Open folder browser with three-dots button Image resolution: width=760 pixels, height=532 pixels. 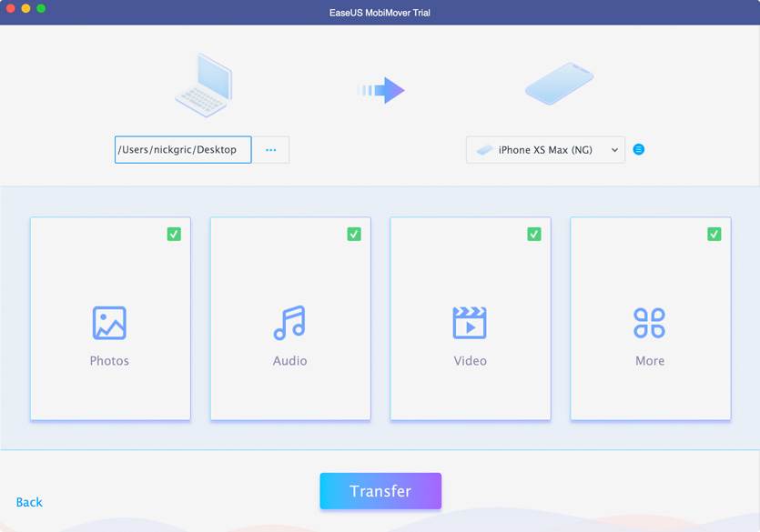pos(271,150)
